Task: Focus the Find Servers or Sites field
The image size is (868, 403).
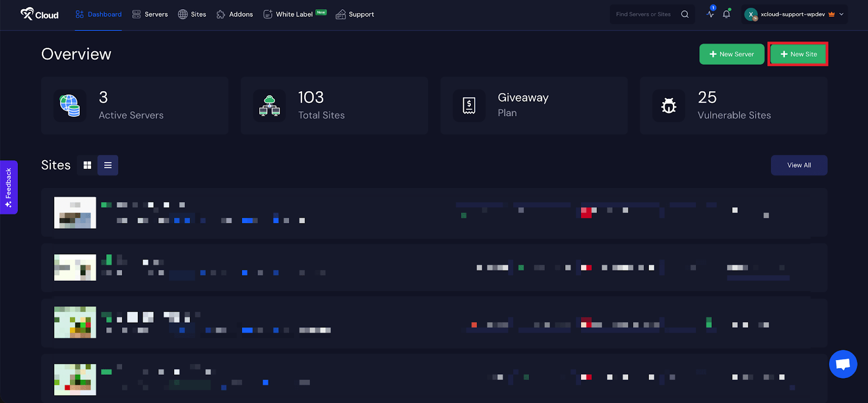Action: click(644, 14)
